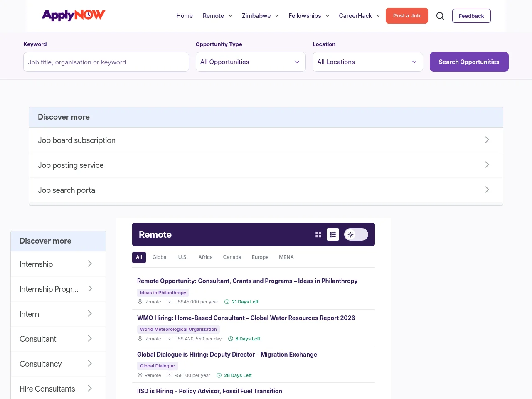Open Global Dialogue Deputy Director listing
Image resolution: width=532 pixels, height=399 pixels.
pyautogui.click(x=227, y=355)
